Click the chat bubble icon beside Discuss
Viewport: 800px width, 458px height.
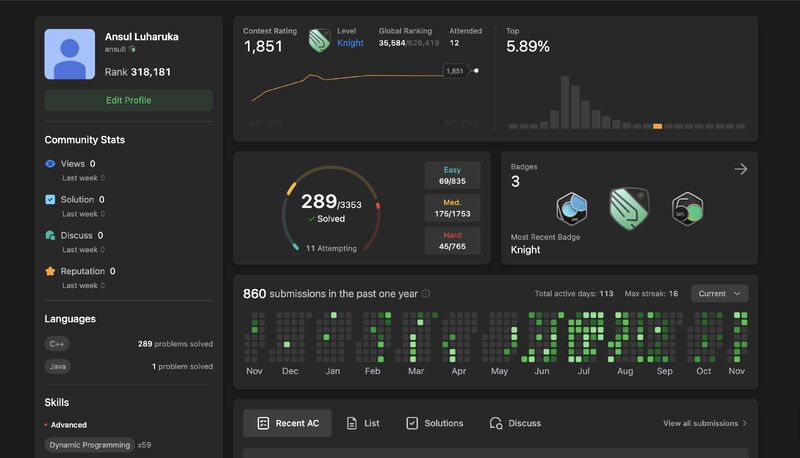tap(50, 235)
